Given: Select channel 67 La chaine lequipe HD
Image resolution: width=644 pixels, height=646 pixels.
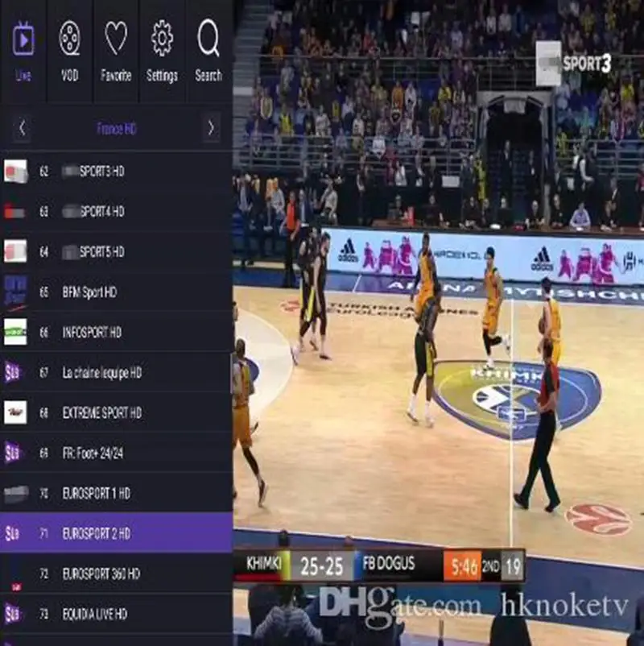Looking at the screenshot, I should tap(116, 372).
